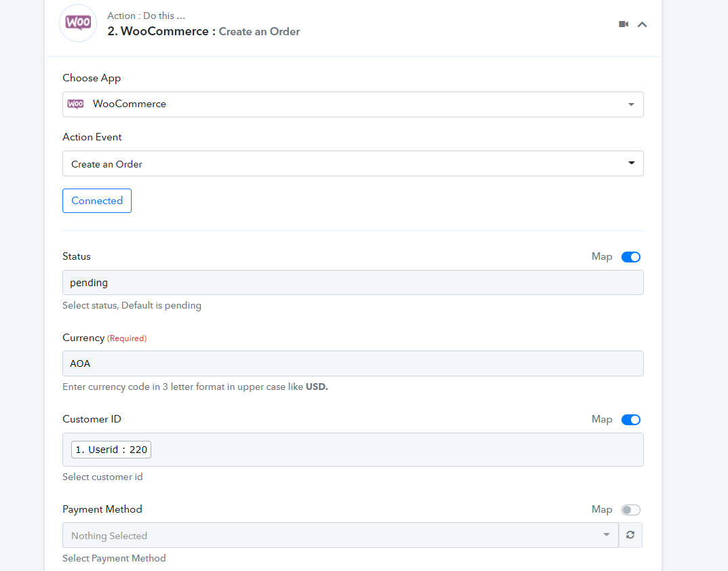Click the 'Select status, Default is pending' hint

pos(132,305)
